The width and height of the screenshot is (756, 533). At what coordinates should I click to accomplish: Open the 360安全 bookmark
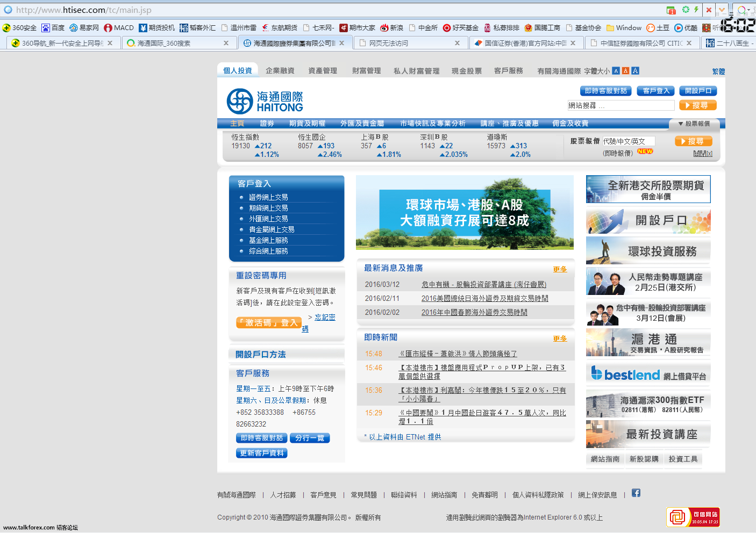[x=19, y=28]
